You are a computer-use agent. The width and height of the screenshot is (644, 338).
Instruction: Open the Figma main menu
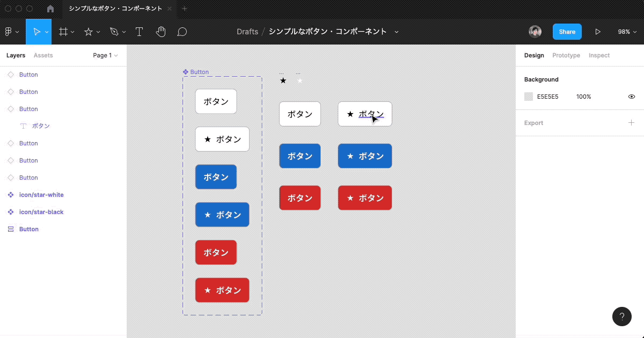click(9, 31)
